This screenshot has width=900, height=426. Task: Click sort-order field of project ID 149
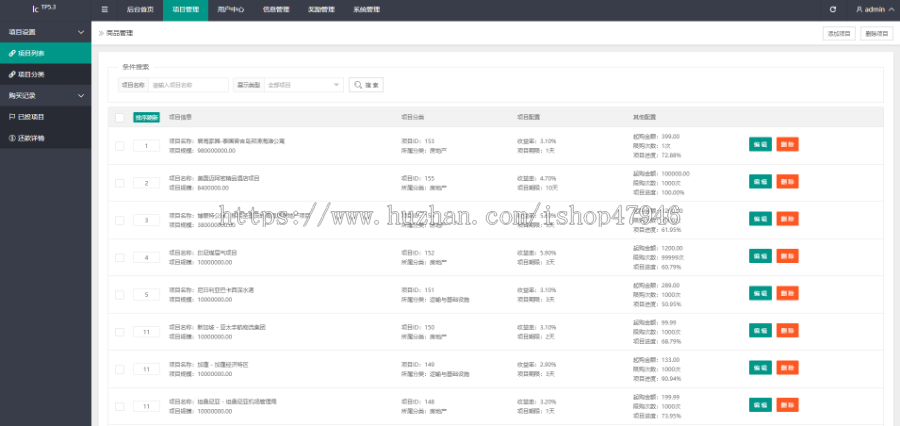point(146,369)
